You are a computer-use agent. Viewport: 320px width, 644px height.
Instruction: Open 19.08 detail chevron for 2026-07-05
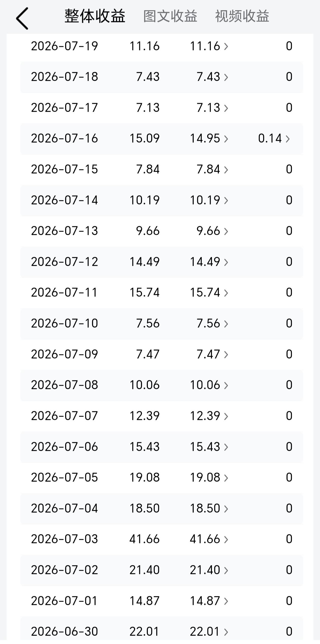pyautogui.click(x=226, y=478)
